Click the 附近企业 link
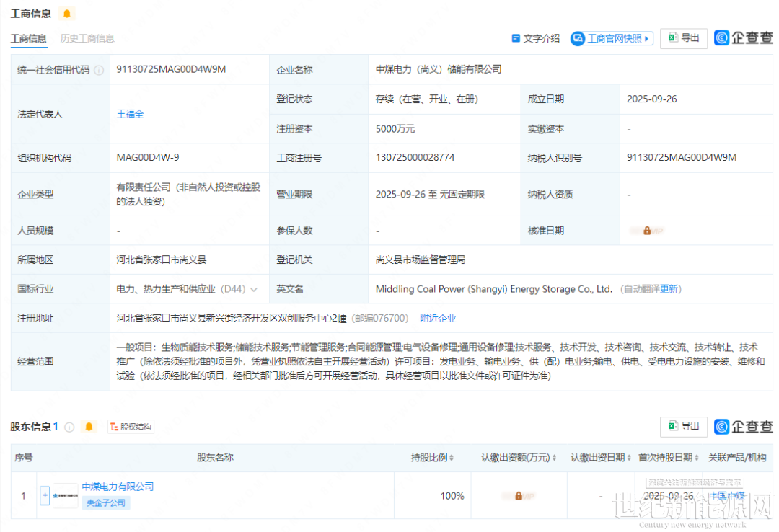779x532 pixels. point(438,318)
